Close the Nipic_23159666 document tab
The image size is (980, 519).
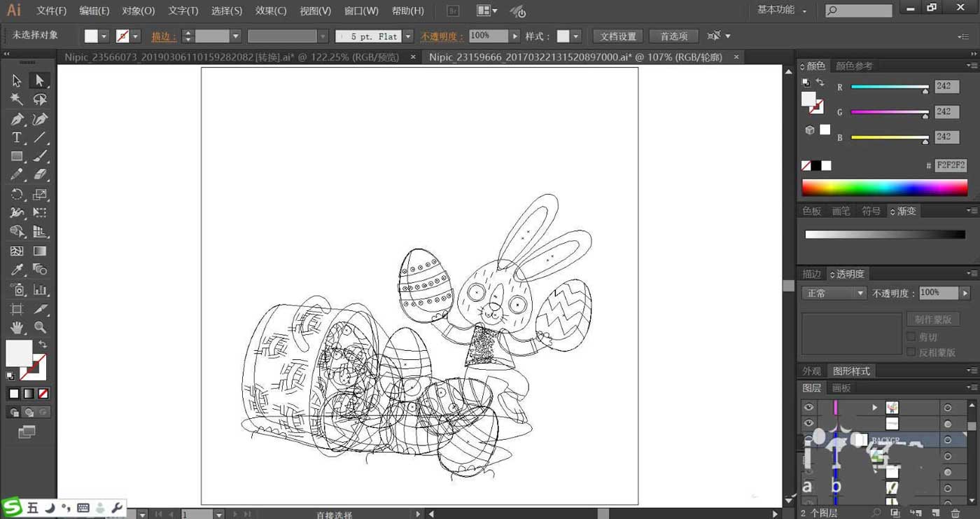point(735,57)
